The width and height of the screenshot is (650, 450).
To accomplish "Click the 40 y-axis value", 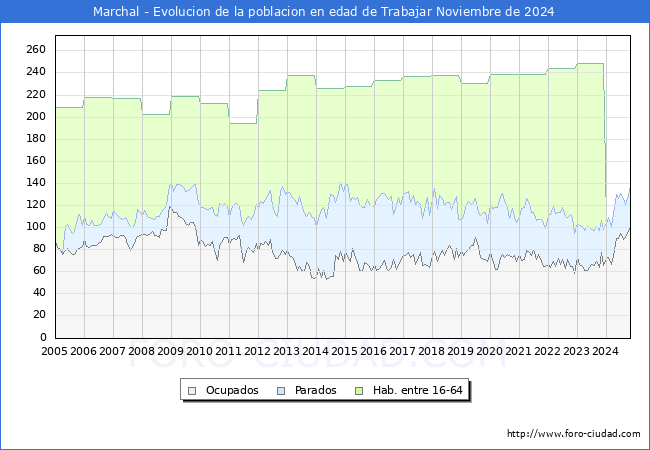I will [x=39, y=293].
